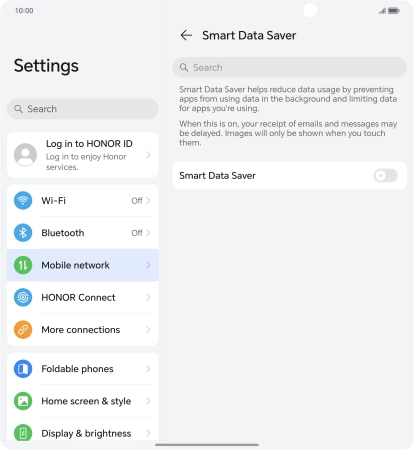Tap the green Mobile network icon
Screen dimensions: 414x450
[23, 265]
